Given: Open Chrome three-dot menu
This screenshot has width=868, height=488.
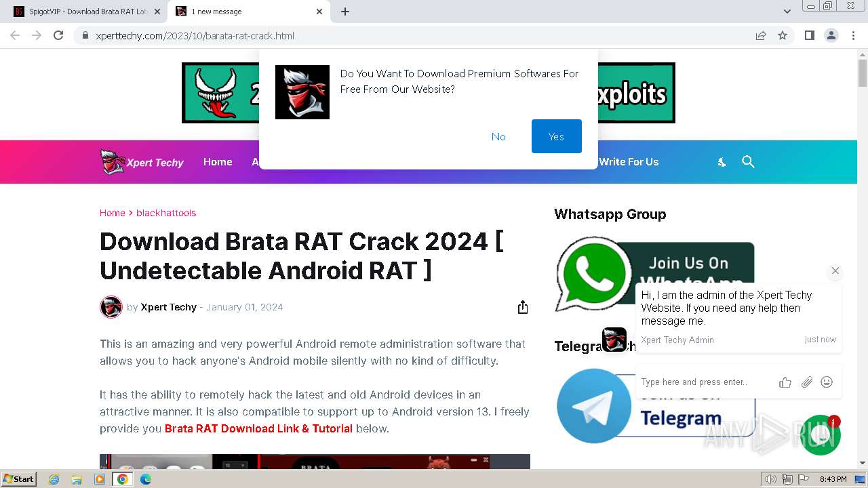Looking at the screenshot, I should [853, 35].
